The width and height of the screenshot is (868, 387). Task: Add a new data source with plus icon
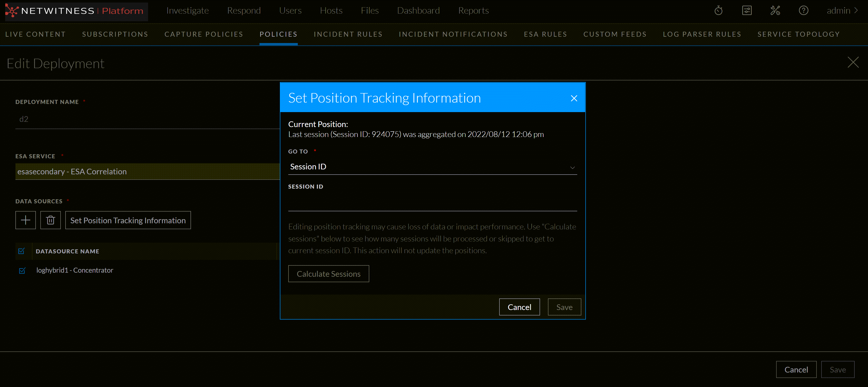click(x=25, y=220)
